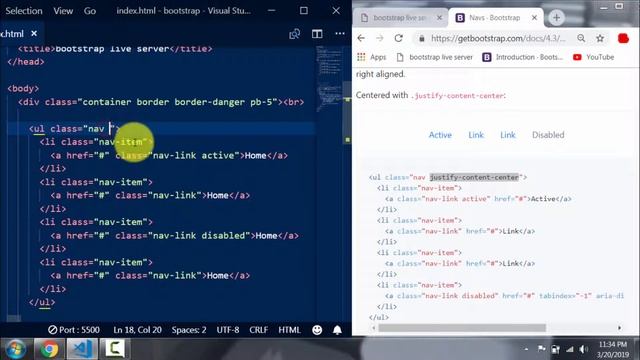Open the Apps bookmarks shortcut
This screenshot has height=360, width=640.
pos(371,57)
